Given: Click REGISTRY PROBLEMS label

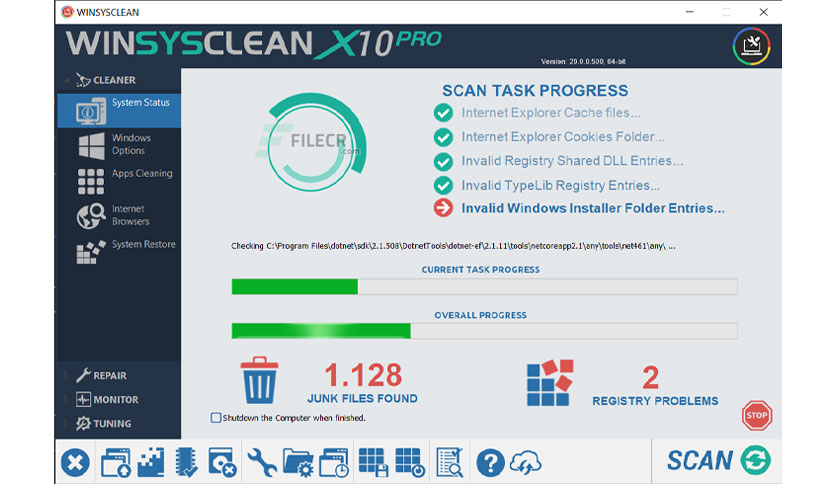Looking at the screenshot, I should point(655,401).
